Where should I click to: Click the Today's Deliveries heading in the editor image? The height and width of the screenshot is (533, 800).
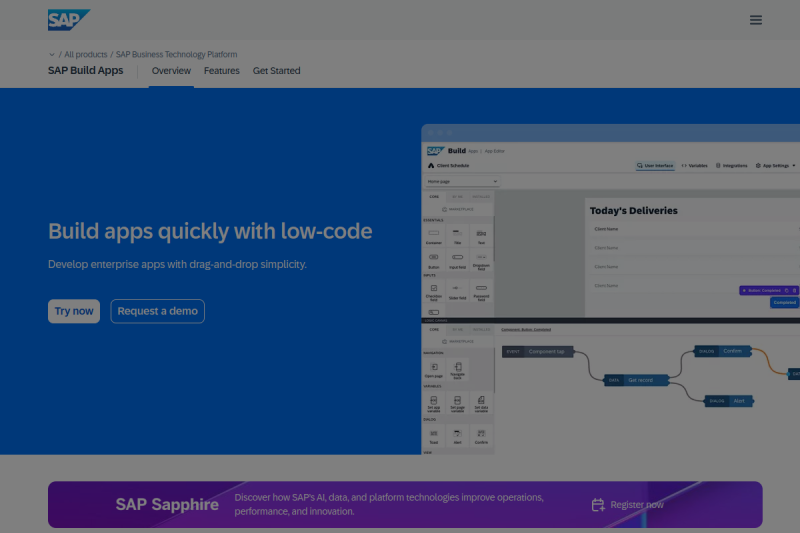tap(634, 211)
